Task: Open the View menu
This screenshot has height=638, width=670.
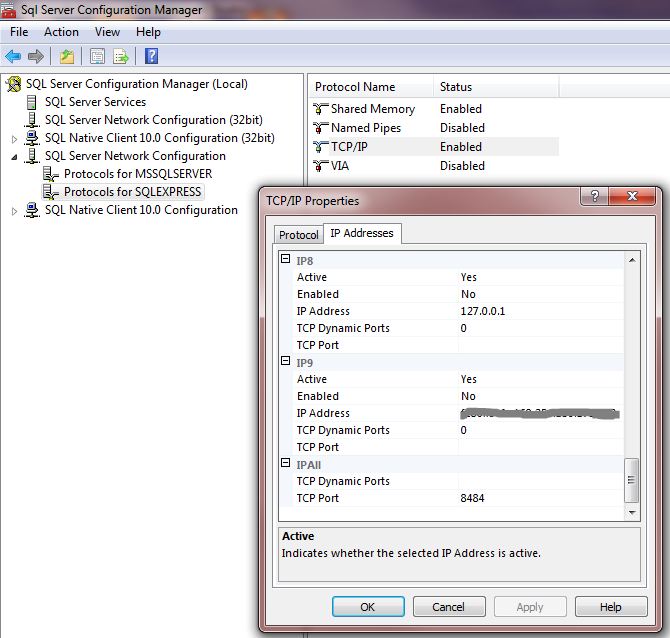Action: tap(107, 32)
